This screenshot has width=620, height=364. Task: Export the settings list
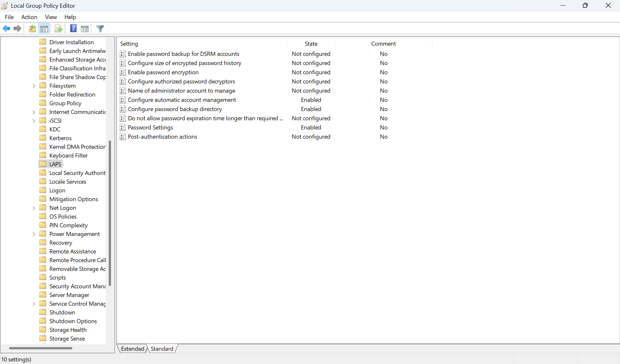click(x=58, y=28)
